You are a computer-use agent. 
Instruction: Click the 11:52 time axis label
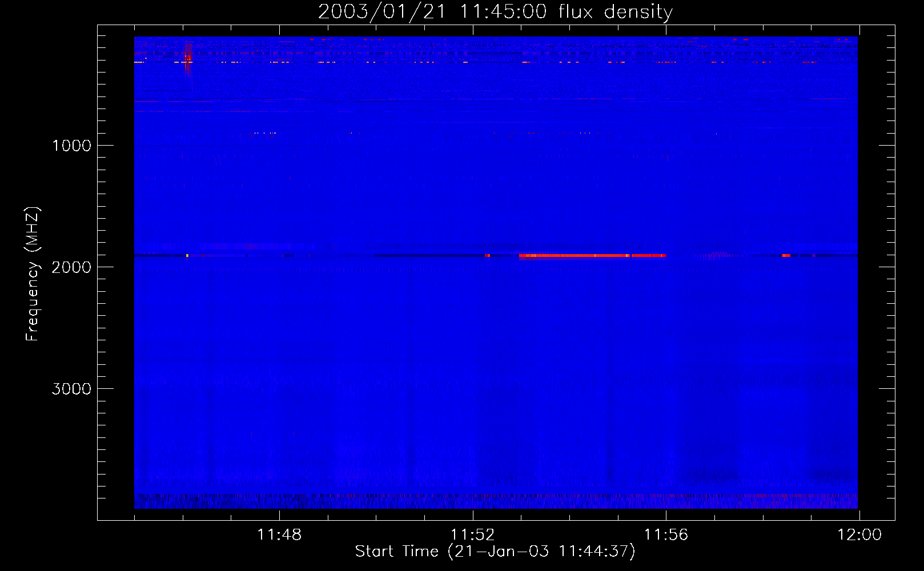[472, 535]
